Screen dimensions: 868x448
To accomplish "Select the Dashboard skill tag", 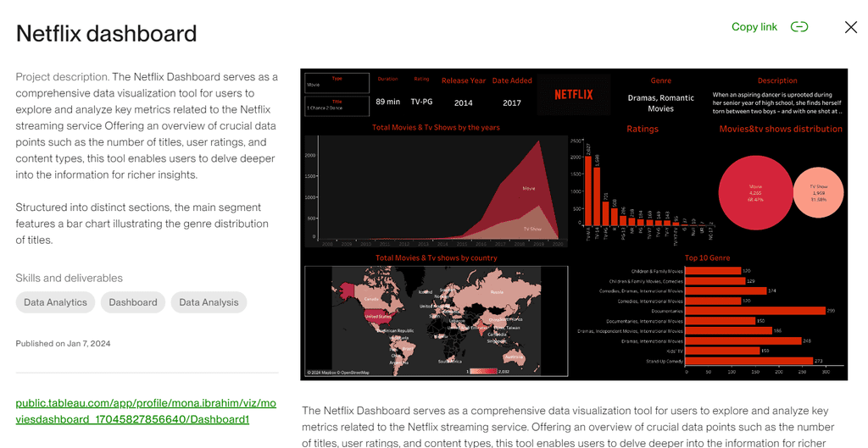I will [133, 302].
